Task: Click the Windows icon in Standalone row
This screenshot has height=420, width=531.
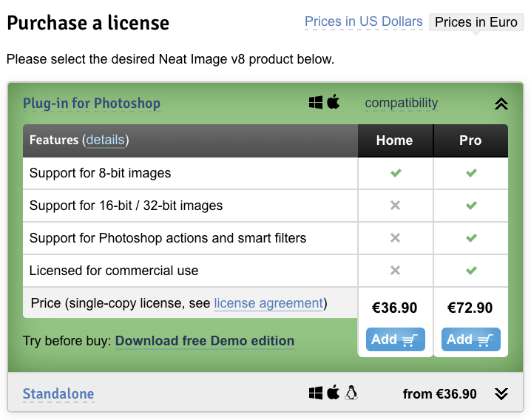Action: pos(316,393)
